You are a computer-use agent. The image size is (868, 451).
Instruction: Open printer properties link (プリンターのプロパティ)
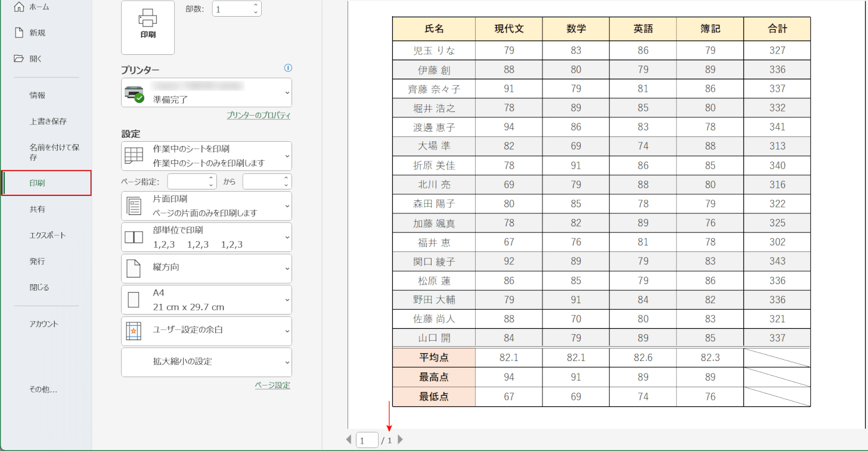(x=258, y=116)
